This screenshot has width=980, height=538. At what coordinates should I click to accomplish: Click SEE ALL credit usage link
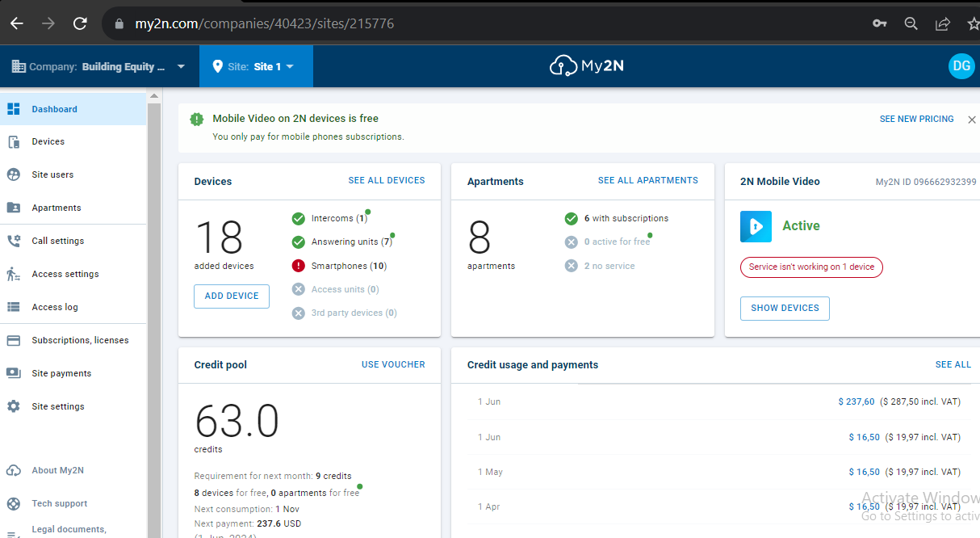point(953,364)
